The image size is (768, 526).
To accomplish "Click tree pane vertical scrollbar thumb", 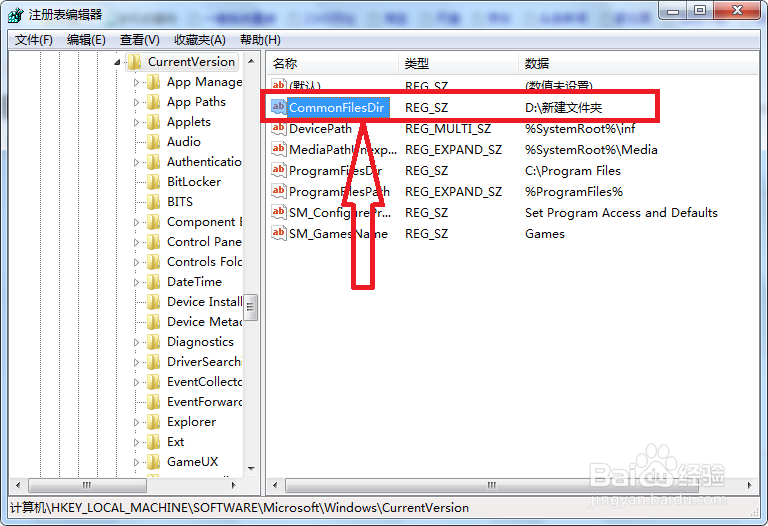I will coord(251,307).
